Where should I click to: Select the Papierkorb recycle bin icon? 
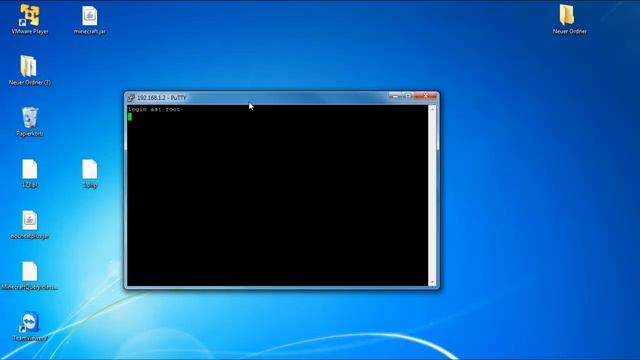coord(30,121)
